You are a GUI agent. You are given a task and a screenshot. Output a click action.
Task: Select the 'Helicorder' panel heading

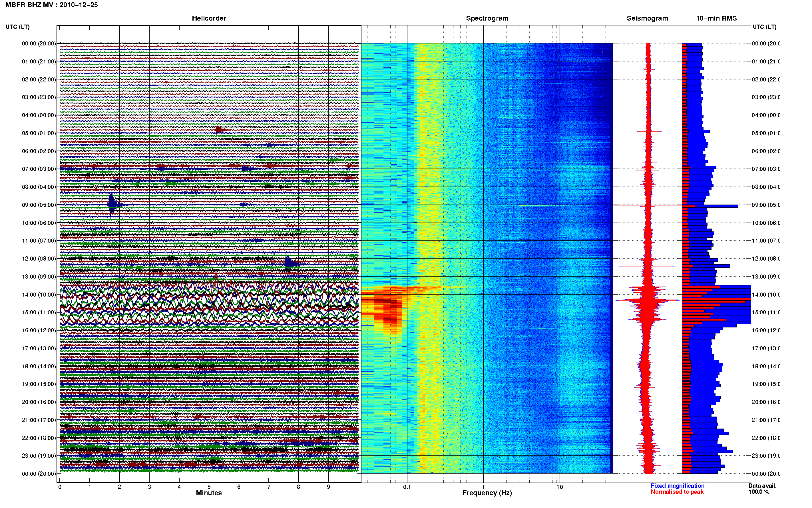click(209, 18)
